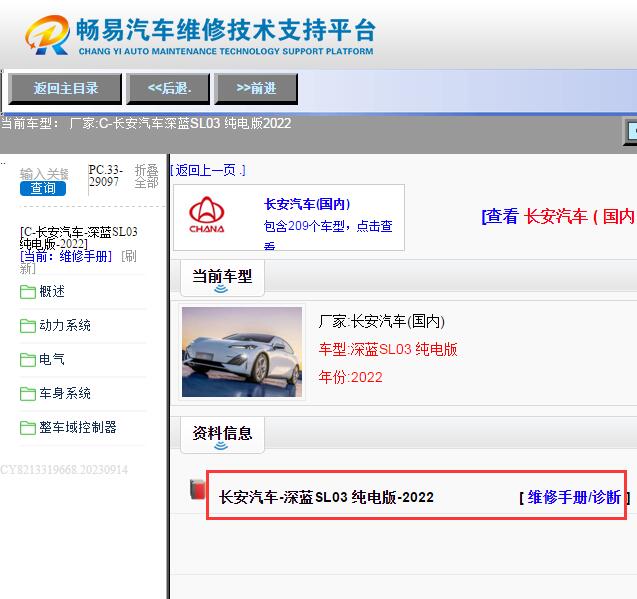Image resolution: width=637 pixels, height=599 pixels.
Task: Expand the 动力系统 tree item
Action: 65,326
